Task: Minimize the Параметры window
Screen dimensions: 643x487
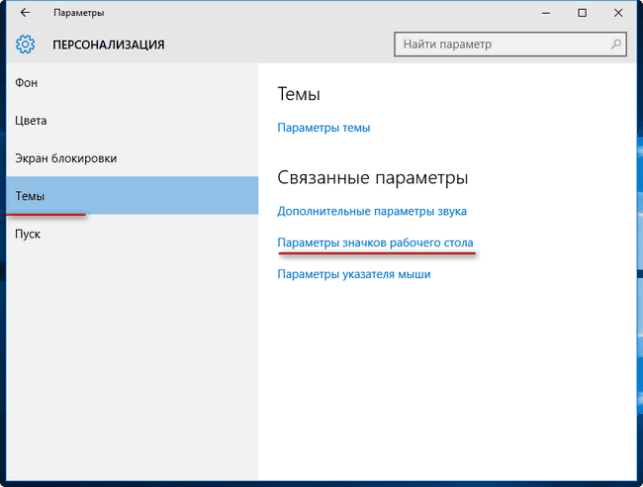Action: pos(546,13)
